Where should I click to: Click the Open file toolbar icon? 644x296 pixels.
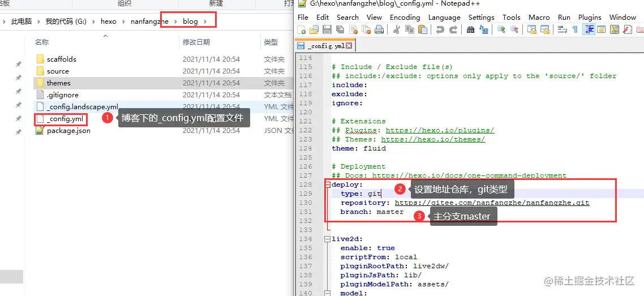click(314, 29)
